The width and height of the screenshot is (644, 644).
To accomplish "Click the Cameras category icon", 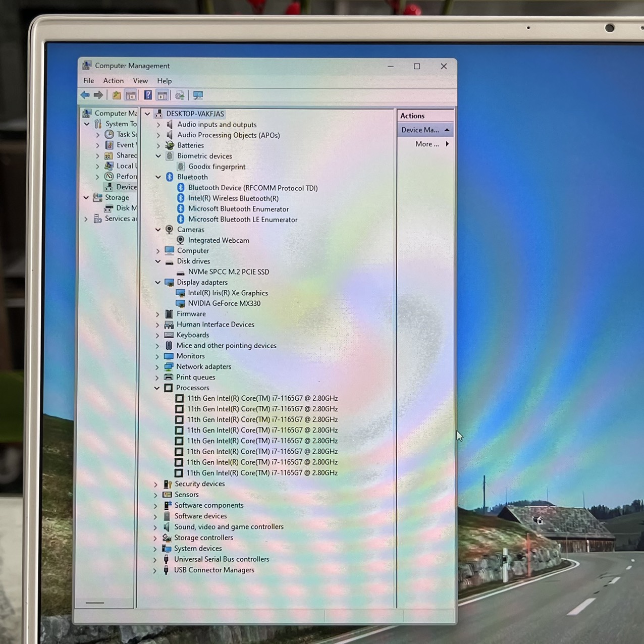I will pyautogui.click(x=170, y=230).
